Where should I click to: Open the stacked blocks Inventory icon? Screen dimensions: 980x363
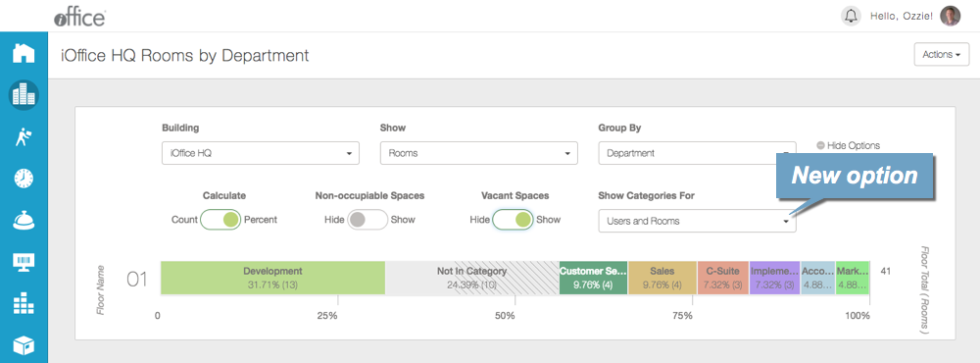24,304
